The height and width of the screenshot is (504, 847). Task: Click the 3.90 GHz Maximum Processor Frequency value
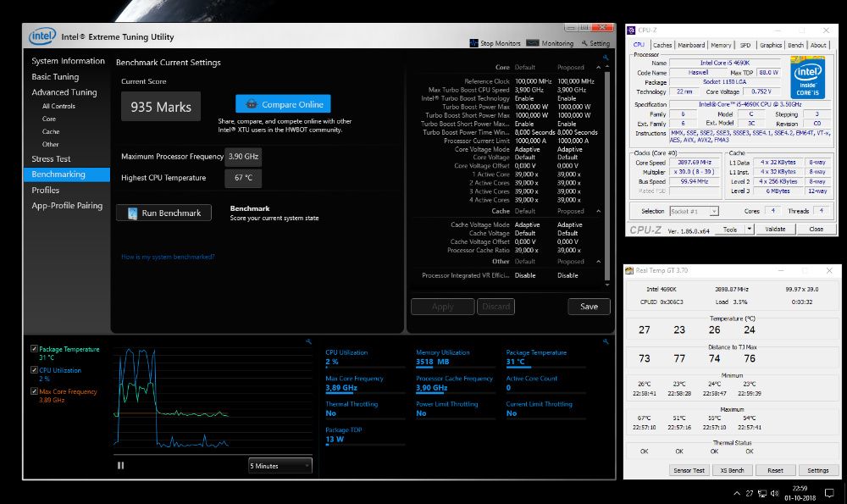coord(243,157)
